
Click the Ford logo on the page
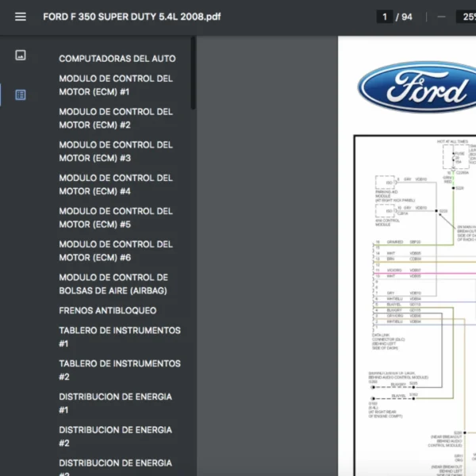coord(416,87)
